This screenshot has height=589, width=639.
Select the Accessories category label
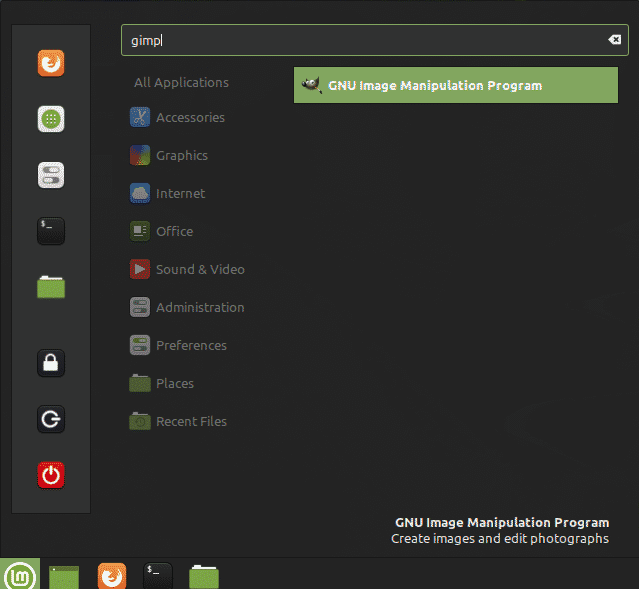(190, 117)
